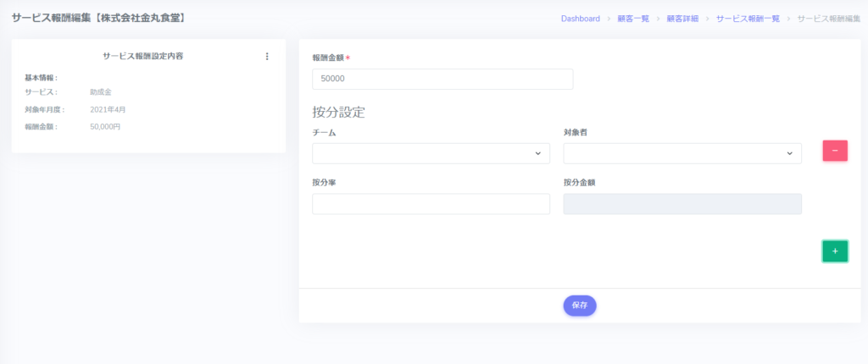Click the 報酬金額 required field label
The image size is (868, 364).
(x=331, y=58)
